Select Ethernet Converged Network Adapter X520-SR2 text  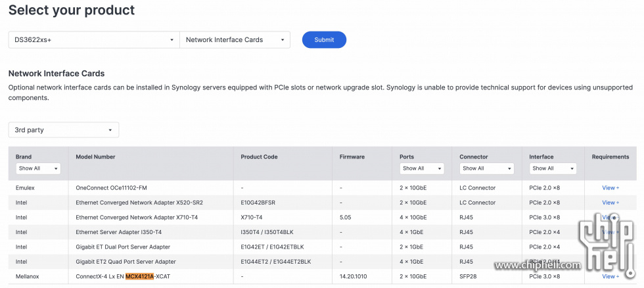(139, 203)
